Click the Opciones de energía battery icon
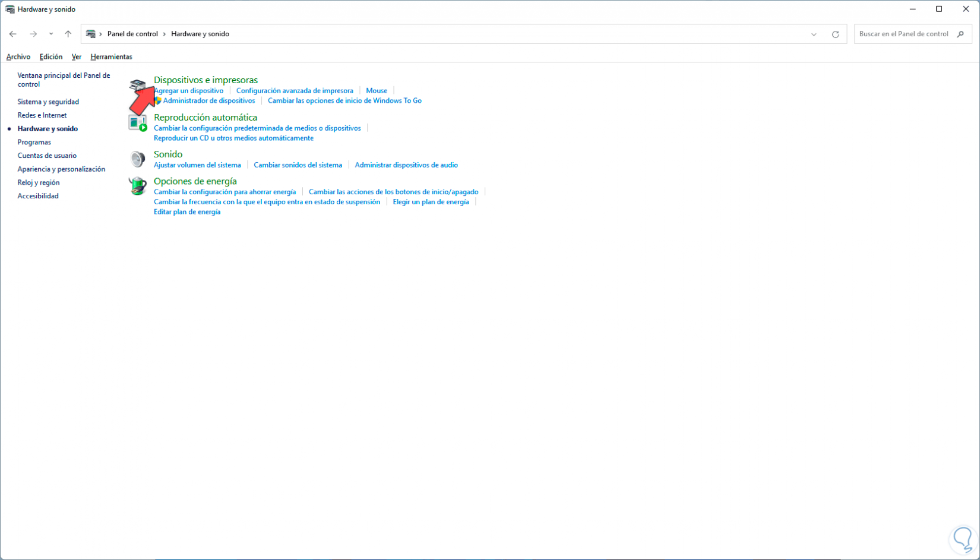980x560 pixels. 138,186
